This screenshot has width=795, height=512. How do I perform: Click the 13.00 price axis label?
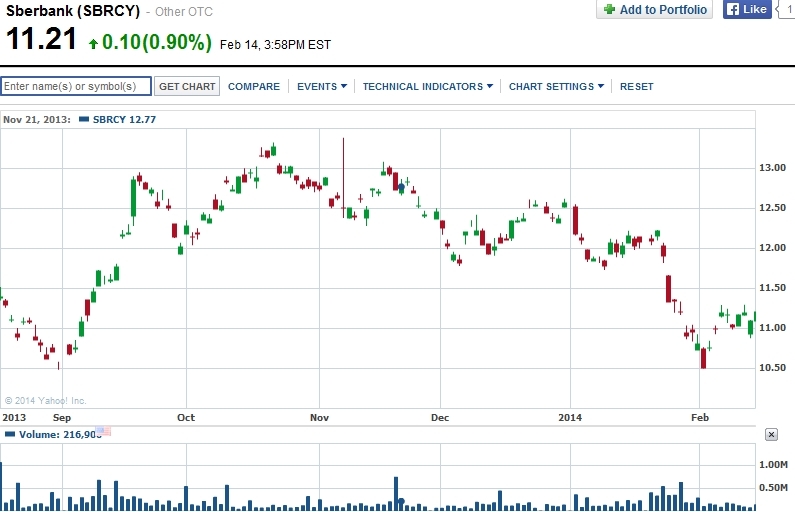click(772, 168)
